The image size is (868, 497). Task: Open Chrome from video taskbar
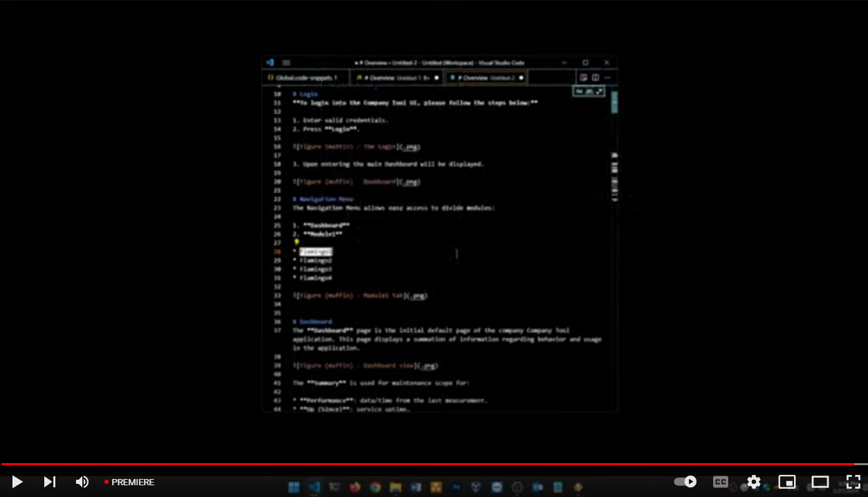pyautogui.click(x=375, y=487)
